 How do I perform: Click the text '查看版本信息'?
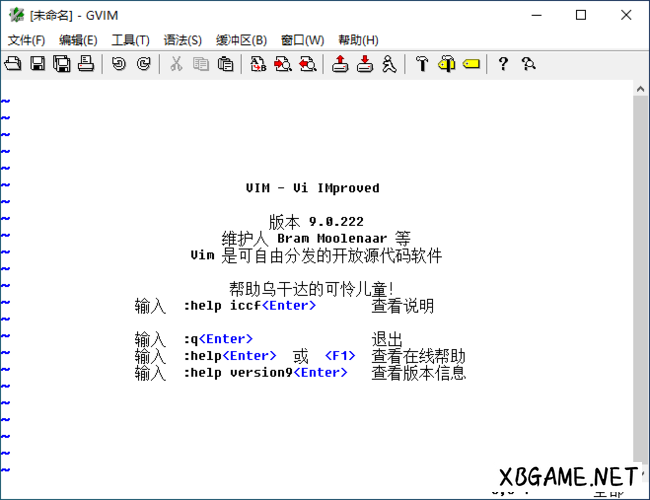pyautogui.click(x=419, y=373)
